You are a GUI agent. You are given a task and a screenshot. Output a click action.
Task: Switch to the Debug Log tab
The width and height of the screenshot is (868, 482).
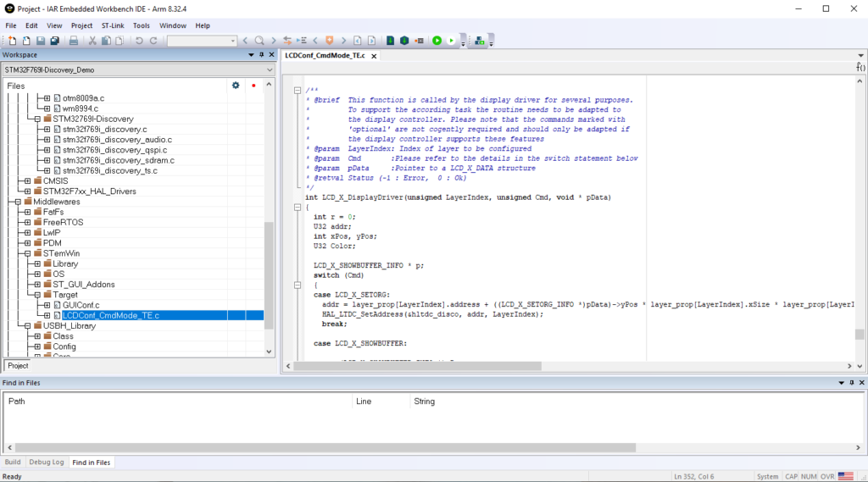point(46,463)
